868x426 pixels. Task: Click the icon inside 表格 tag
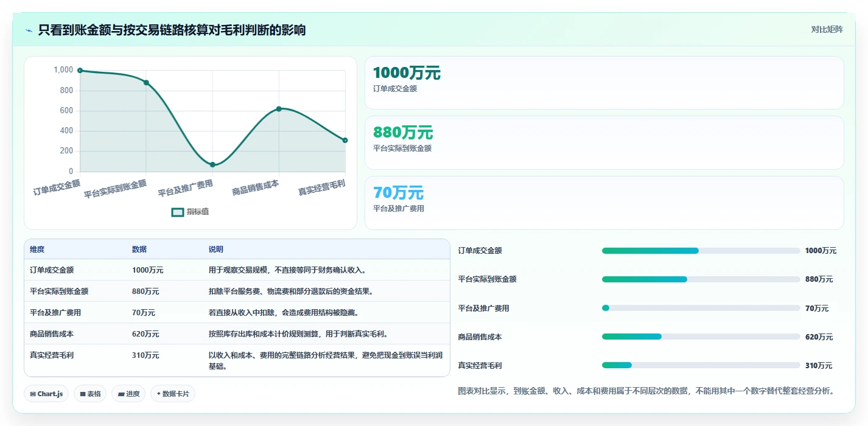pos(82,394)
